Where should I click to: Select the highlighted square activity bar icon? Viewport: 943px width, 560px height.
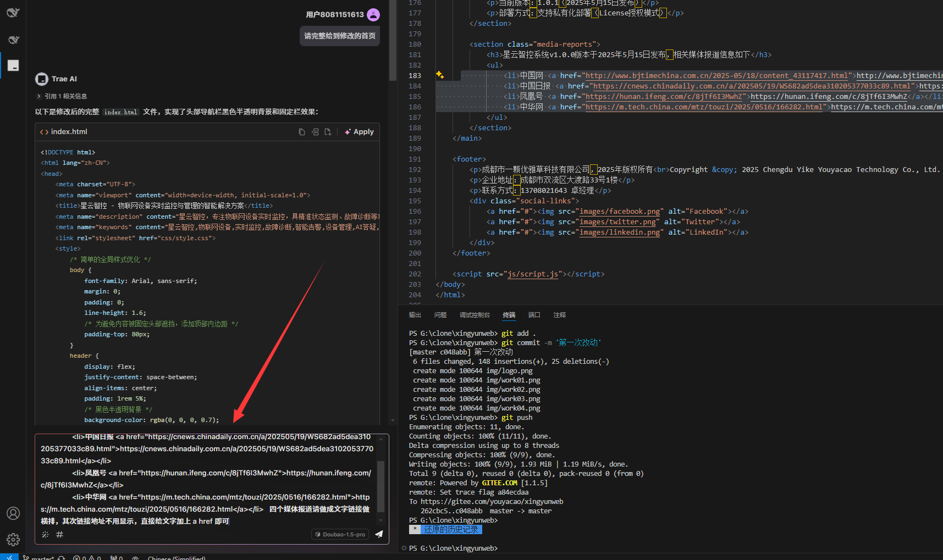(x=13, y=65)
